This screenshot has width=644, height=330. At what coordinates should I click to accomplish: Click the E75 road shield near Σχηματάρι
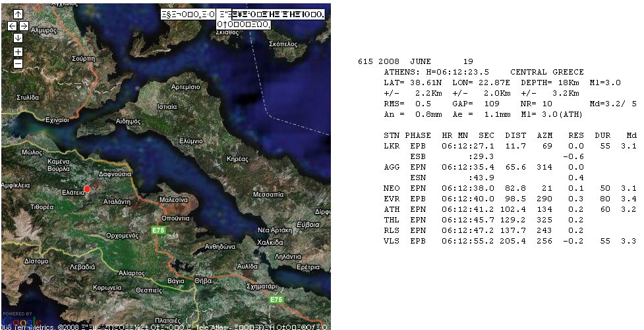(x=276, y=300)
